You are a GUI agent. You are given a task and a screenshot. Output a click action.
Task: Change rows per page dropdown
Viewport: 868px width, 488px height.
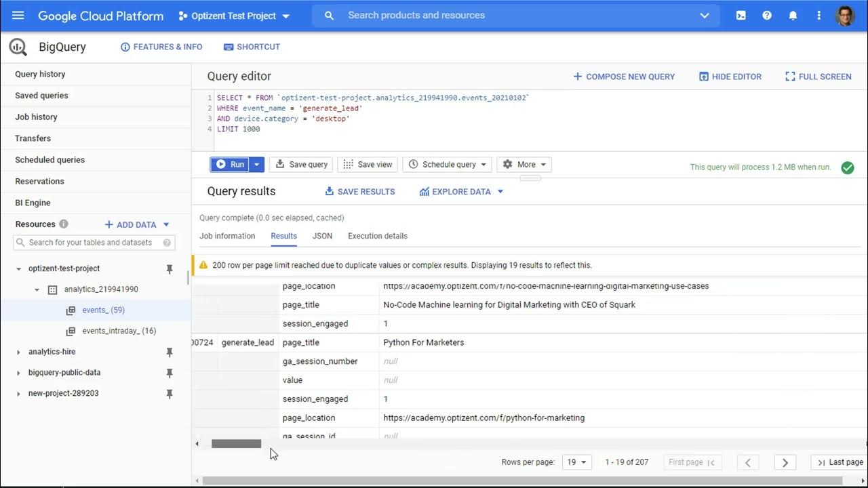click(x=578, y=462)
